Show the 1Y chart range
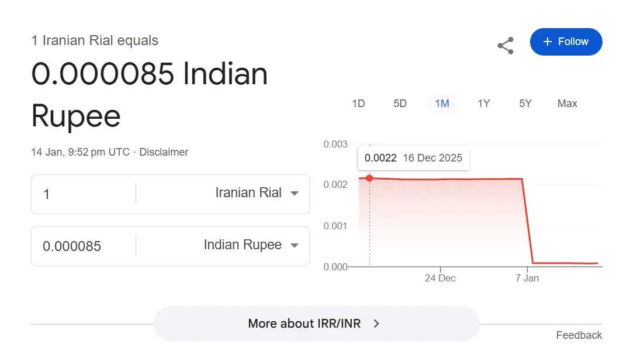 (x=483, y=104)
